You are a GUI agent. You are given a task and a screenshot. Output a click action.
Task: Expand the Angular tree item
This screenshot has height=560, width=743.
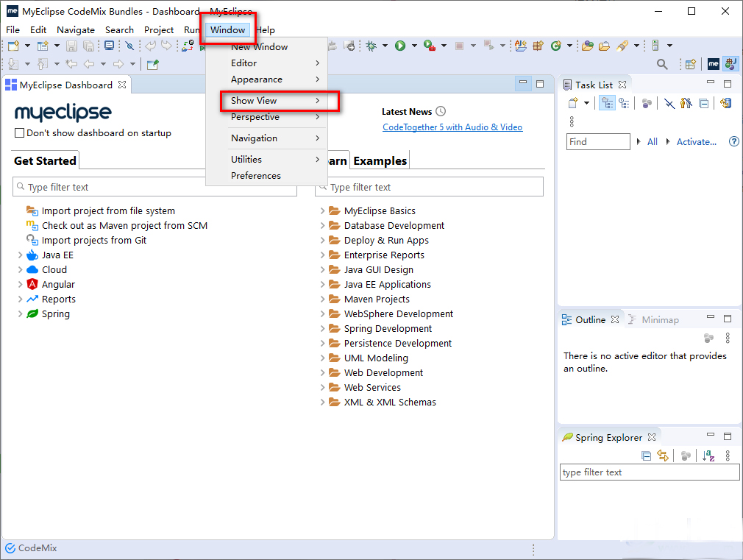point(20,285)
